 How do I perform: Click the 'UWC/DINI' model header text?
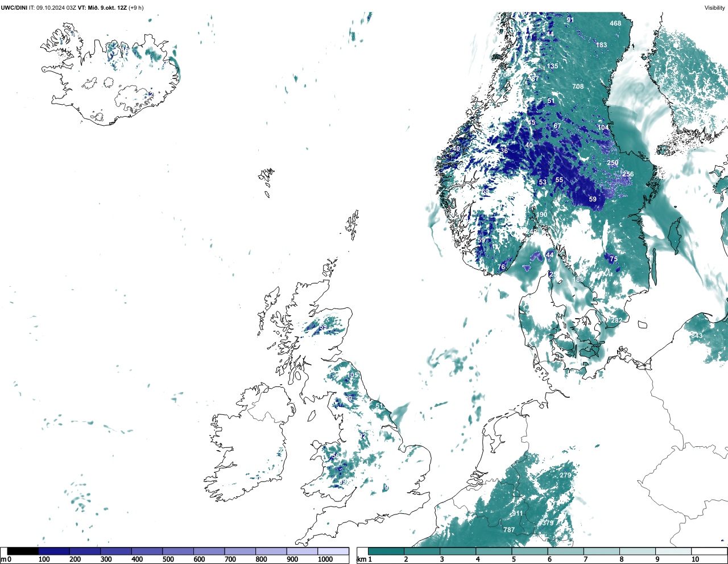tap(14, 8)
